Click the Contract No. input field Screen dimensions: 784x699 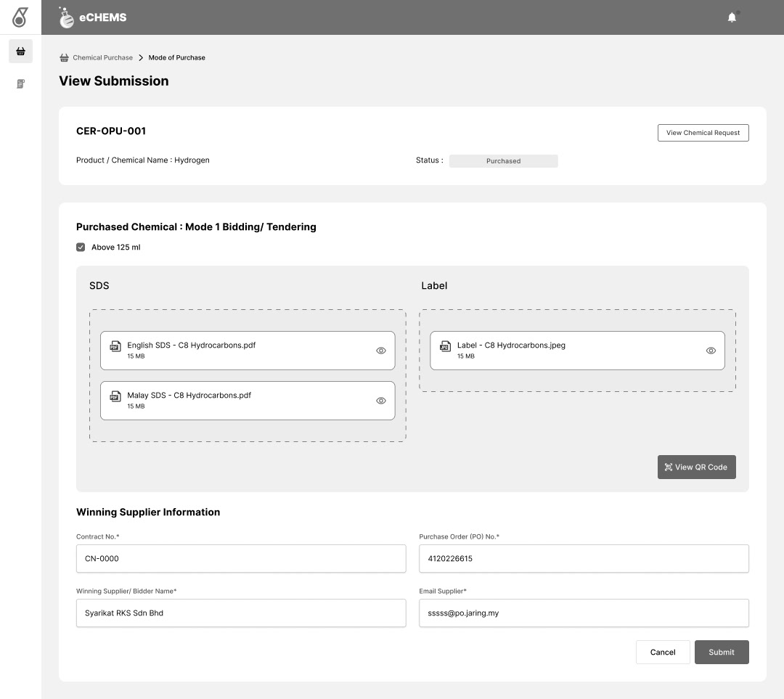coord(241,559)
